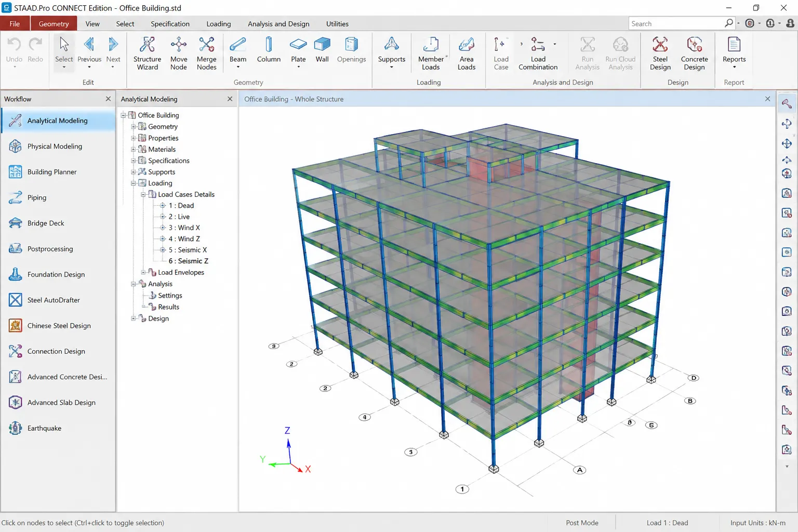Switch to Specification ribbon tab
Image resolution: width=798 pixels, height=532 pixels.
[x=170, y=24]
